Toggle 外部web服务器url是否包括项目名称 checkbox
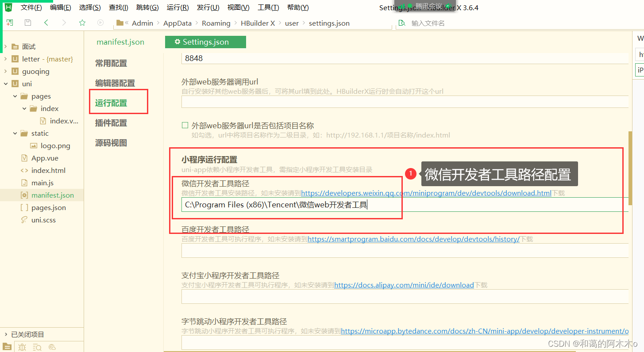This screenshot has width=644, height=352. [185, 126]
